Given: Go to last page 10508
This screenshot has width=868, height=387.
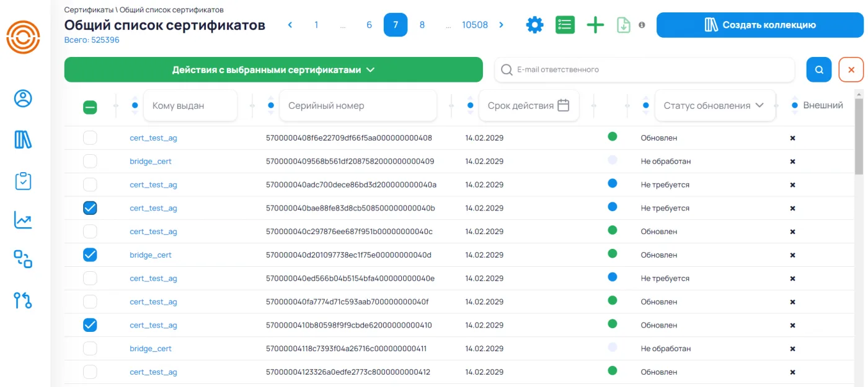Looking at the screenshot, I should point(475,25).
